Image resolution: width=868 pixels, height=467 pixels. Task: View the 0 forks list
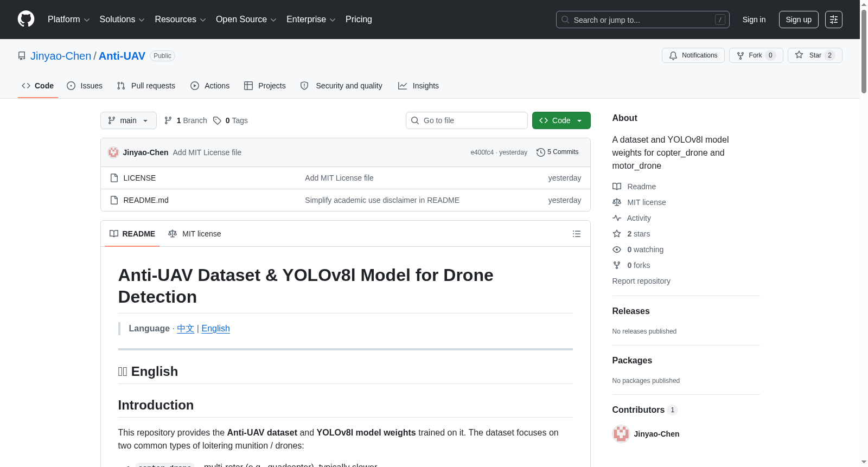631,265
